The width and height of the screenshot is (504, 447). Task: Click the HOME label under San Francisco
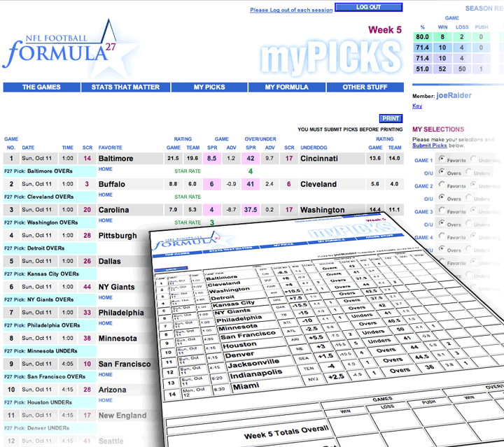[x=106, y=374]
